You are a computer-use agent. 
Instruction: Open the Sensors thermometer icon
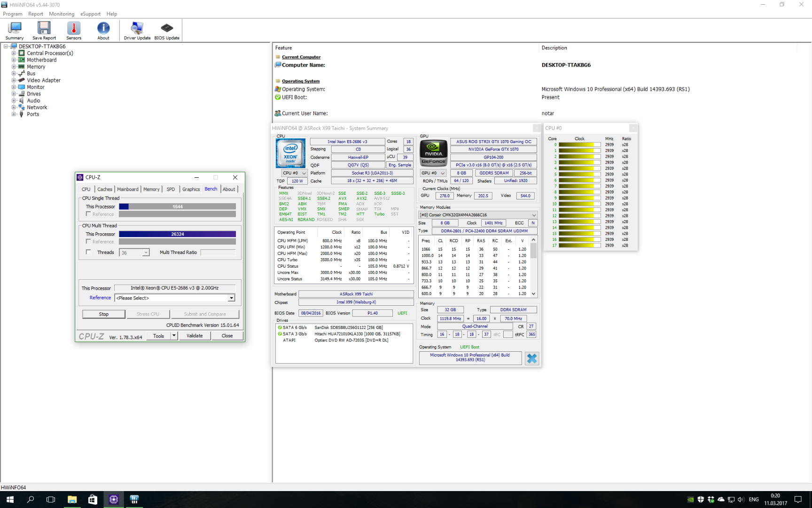click(x=74, y=31)
